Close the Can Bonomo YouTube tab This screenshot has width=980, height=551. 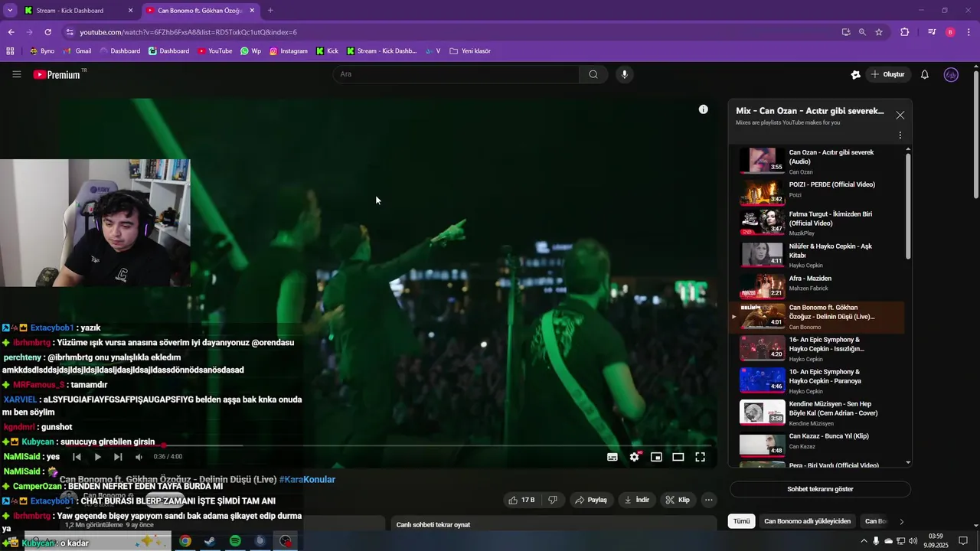coord(252,11)
